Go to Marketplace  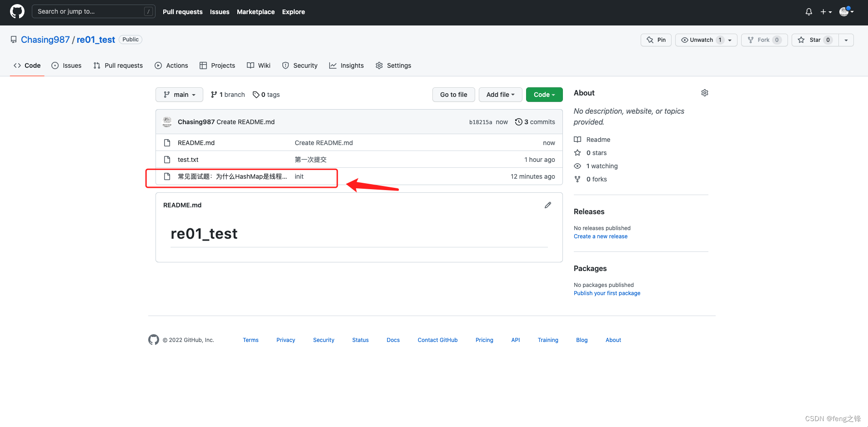coord(256,12)
